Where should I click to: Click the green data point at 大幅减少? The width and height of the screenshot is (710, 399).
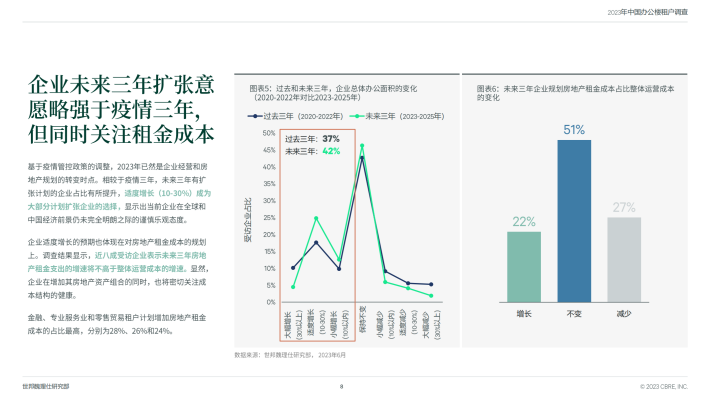point(431,296)
